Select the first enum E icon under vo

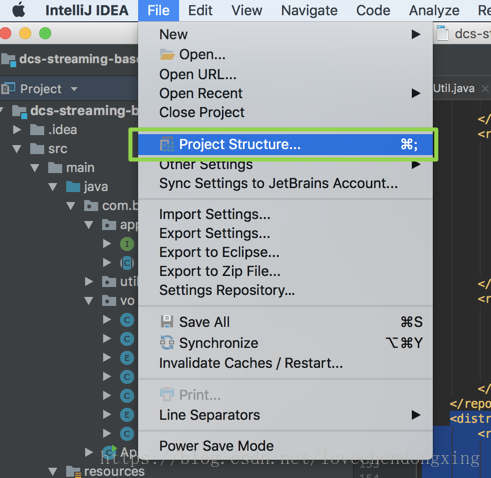(x=127, y=358)
